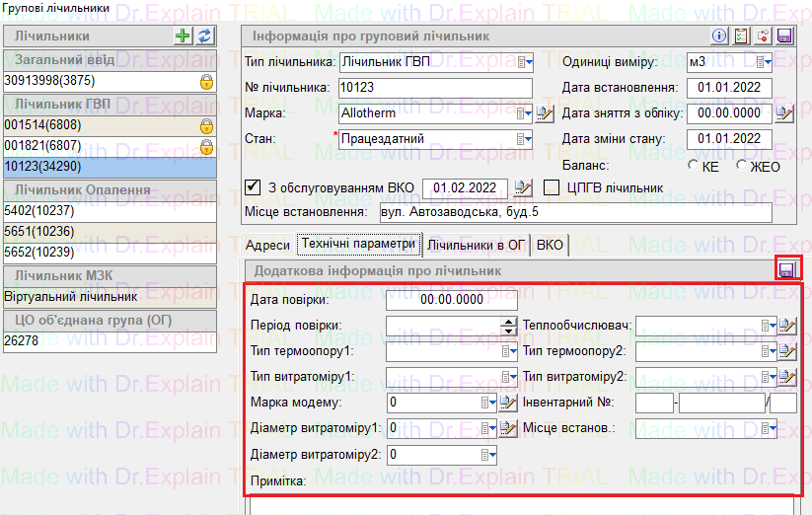This screenshot has width=812, height=515.
Task: Click the checklist icon in group meter header
Action: point(741,37)
